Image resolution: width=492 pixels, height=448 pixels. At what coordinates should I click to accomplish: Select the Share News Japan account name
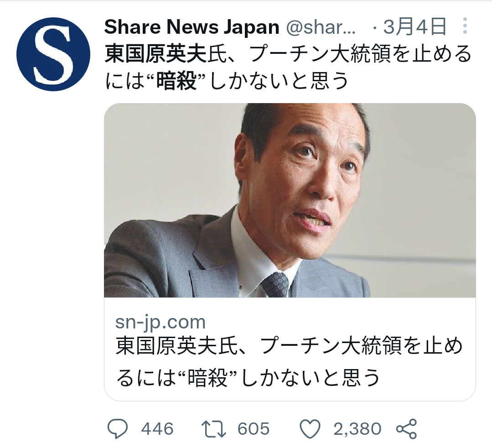coord(192,27)
